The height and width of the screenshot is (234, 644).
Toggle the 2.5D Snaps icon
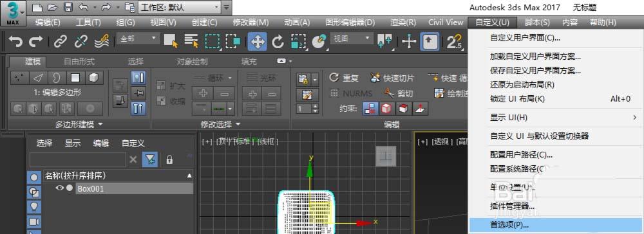(x=454, y=41)
